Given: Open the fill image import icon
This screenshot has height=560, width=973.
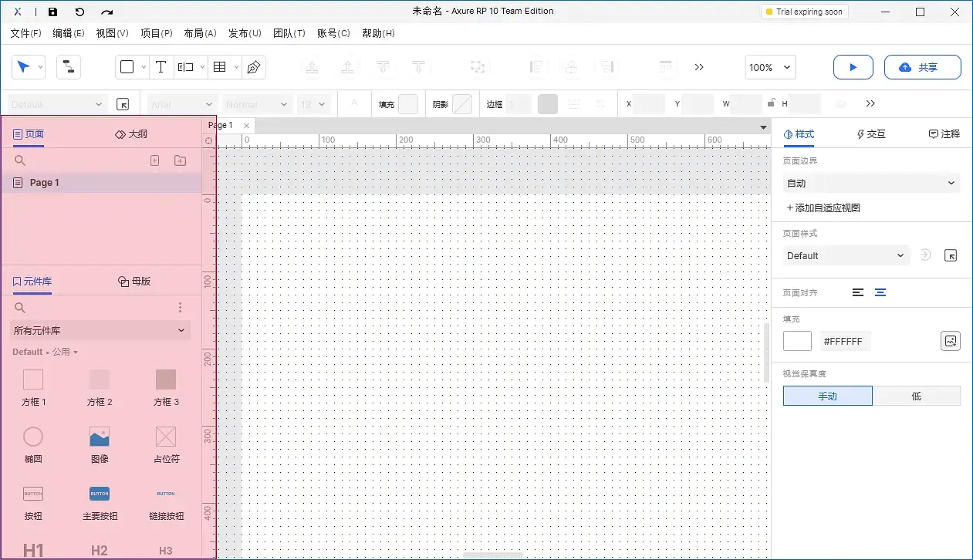Looking at the screenshot, I should tap(951, 341).
